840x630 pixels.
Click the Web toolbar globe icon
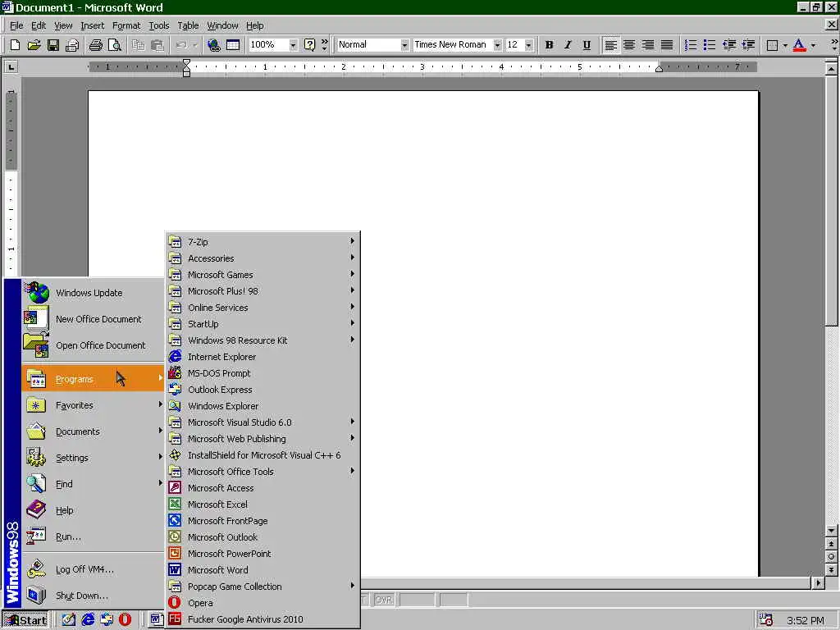(214, 45)
